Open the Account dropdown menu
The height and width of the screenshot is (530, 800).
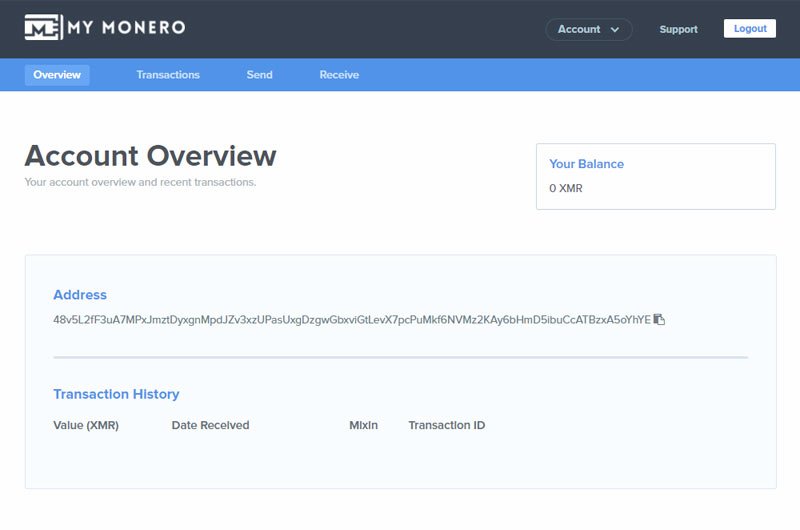click(589, 30)
